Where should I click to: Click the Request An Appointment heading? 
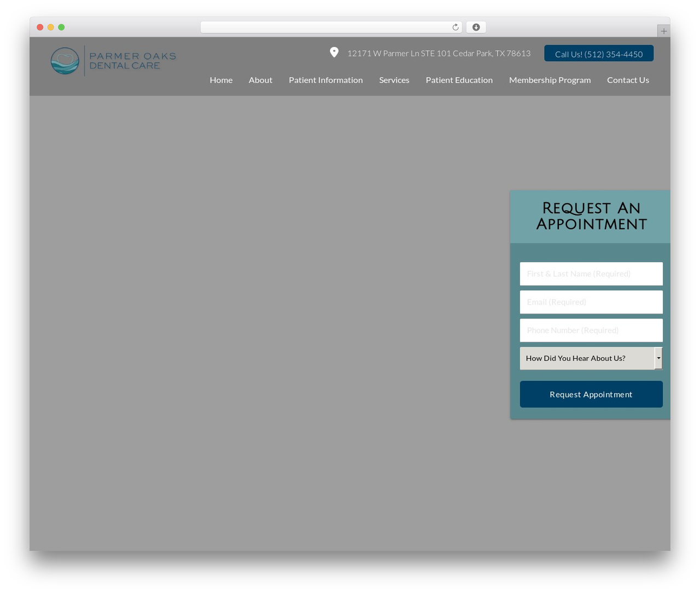click(x=591, y=216)
